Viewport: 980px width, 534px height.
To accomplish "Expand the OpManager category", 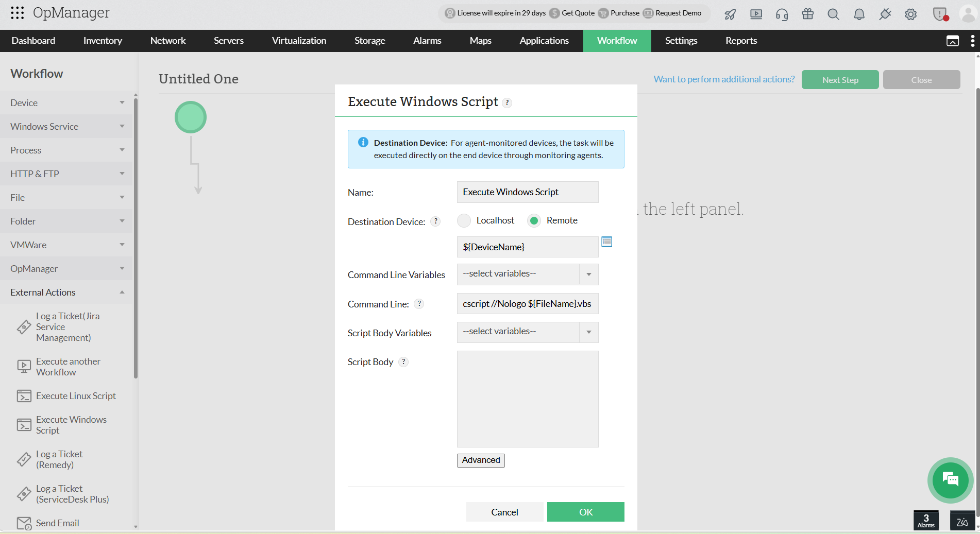I will [x=66, y=268].
